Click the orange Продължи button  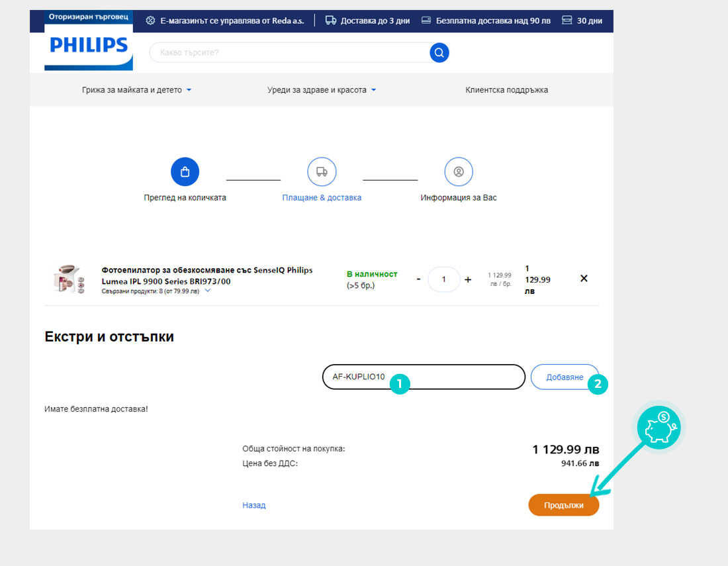click(x=564, y=505)
